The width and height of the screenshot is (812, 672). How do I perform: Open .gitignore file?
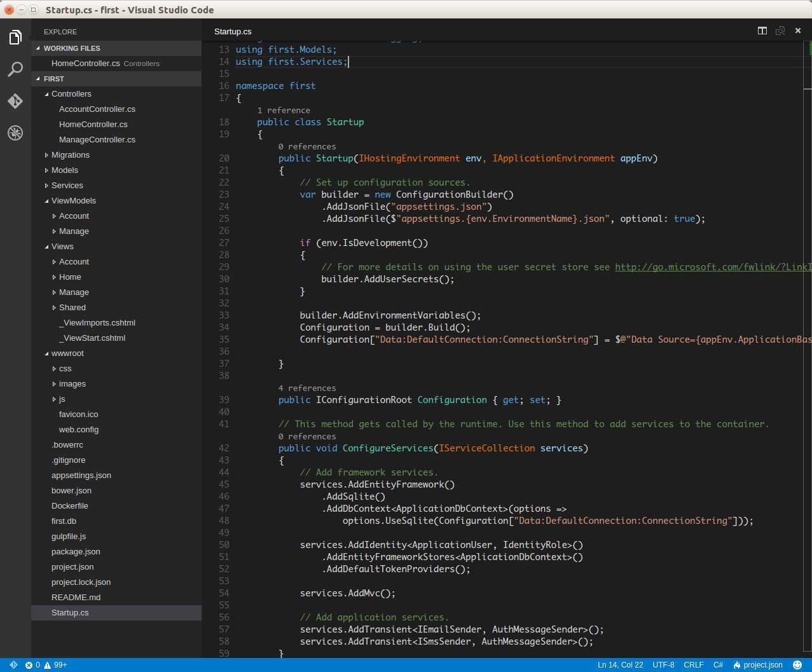(x=116, y=460)
